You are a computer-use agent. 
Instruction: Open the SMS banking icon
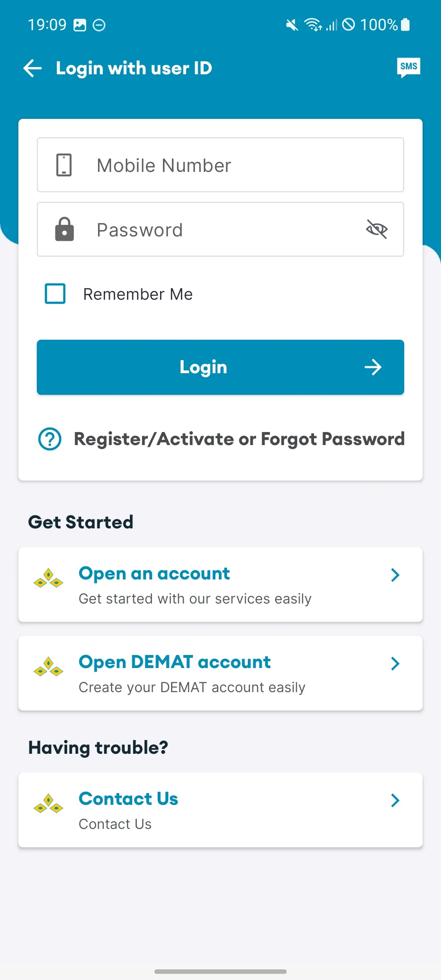click(x=408, y=67)
